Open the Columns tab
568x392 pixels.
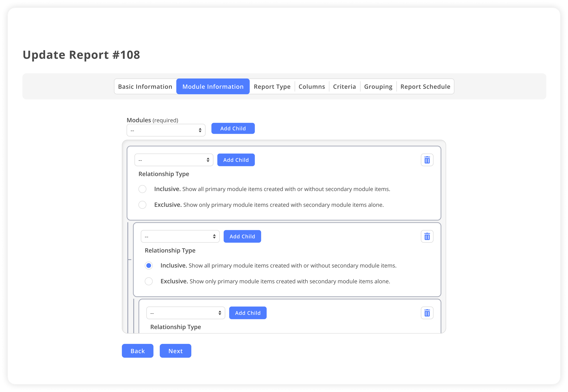coord(312,86)
